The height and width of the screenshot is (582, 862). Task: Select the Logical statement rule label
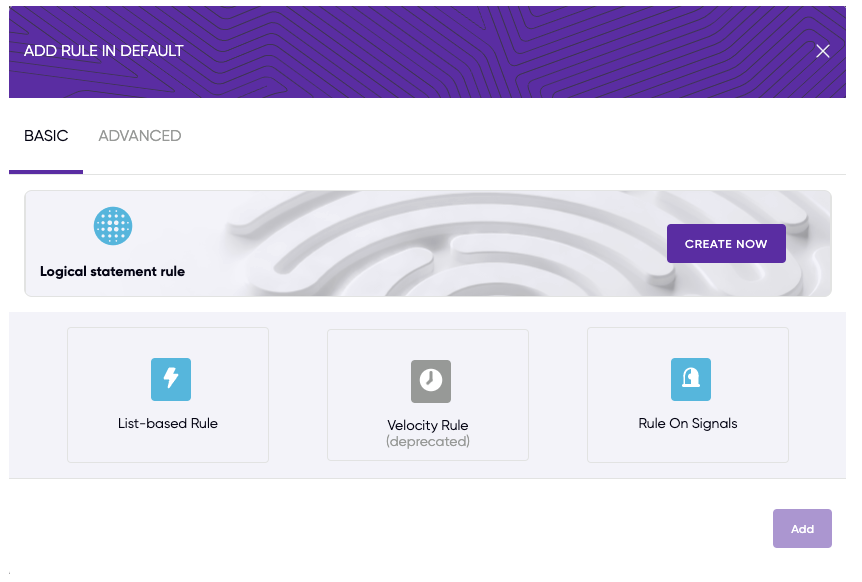(112, 271)
